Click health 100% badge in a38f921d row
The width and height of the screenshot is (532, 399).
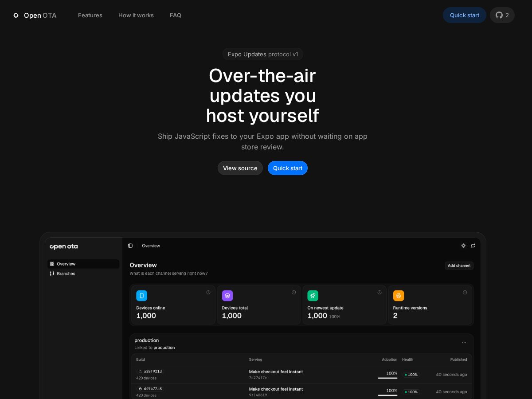coord(411,375)
